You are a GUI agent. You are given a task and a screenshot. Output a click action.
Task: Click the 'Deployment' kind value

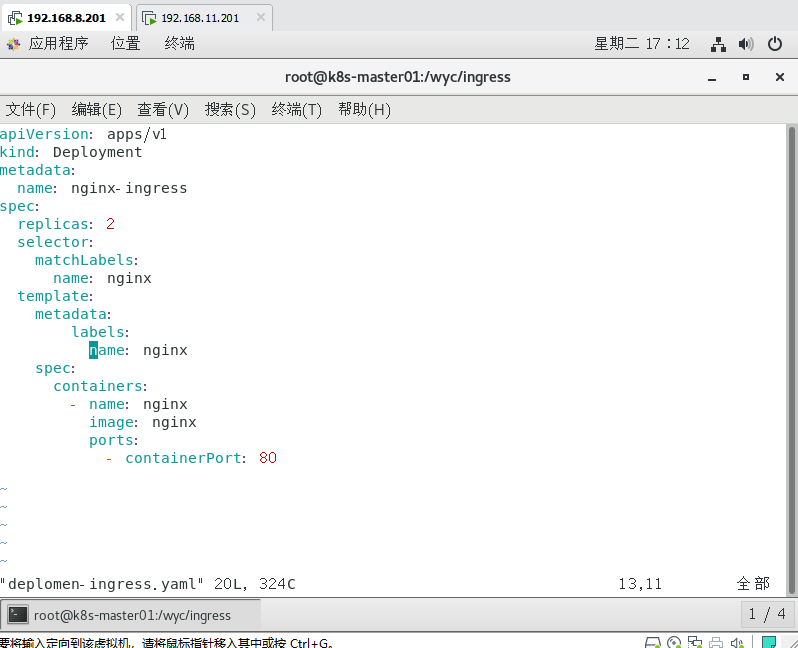98,152
